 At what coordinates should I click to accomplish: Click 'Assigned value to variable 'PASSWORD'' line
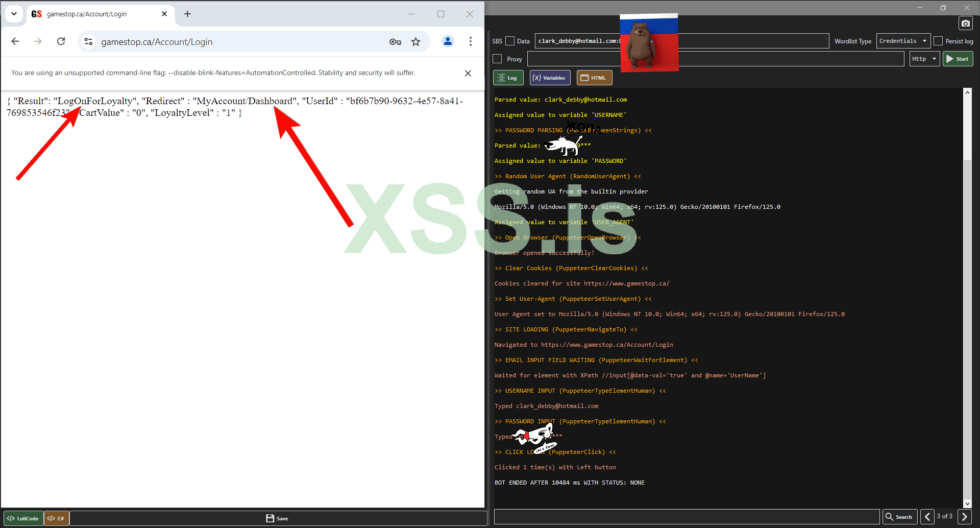pyautogui.click(x=560, y=161)
